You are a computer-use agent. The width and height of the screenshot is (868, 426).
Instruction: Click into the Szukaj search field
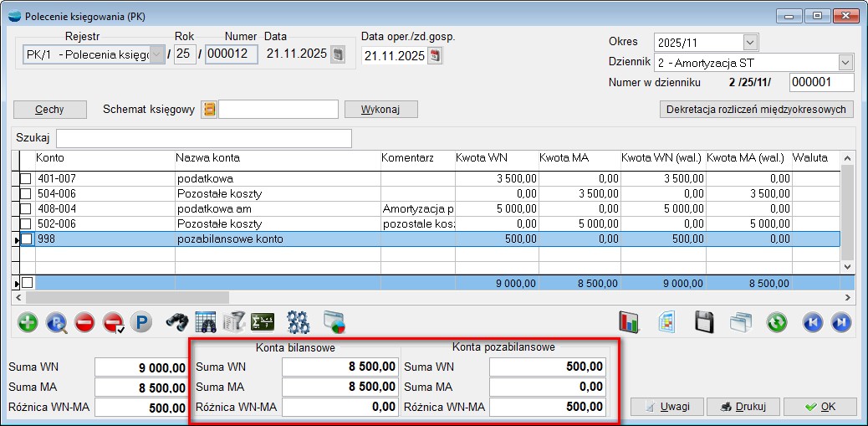(x=203, y=138)
